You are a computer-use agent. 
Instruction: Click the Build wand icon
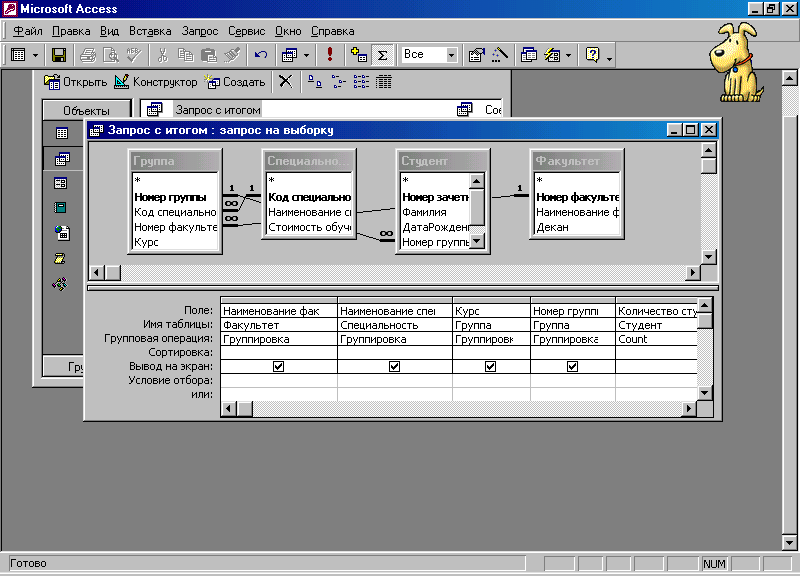[500, 55]
